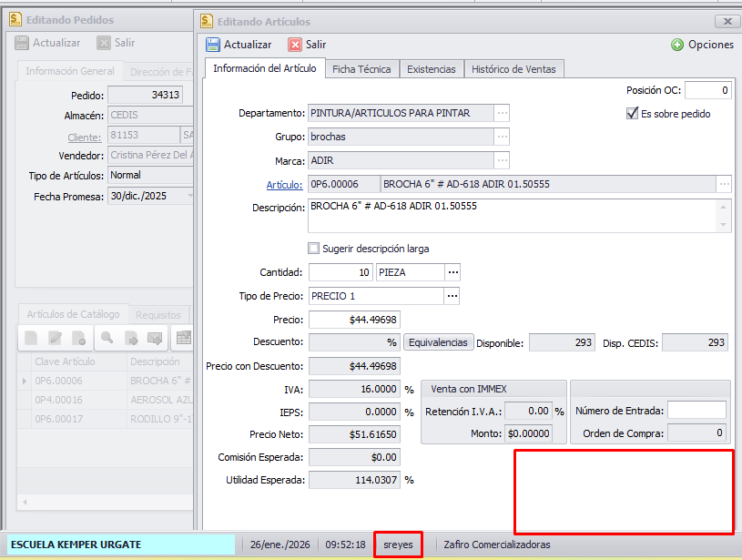This screenshot has width=742, height=560.
Task: Open the Tipo de Precio ellipsis selector
Action: pos(452,296)
